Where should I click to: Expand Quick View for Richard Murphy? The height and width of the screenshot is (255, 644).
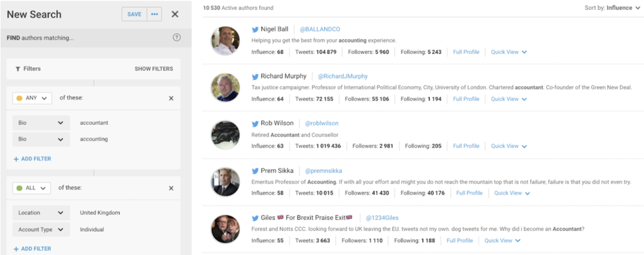(509, 99)
